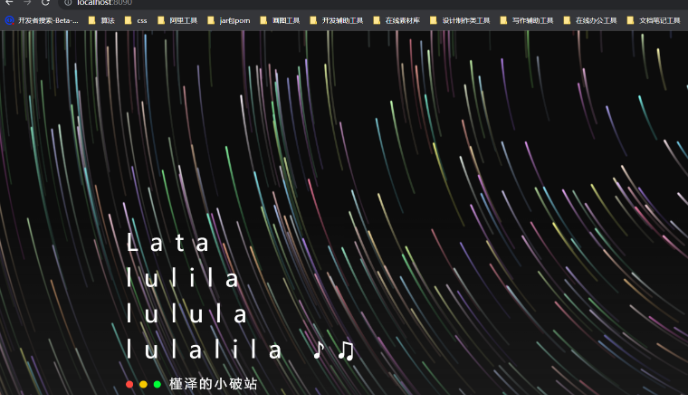Open the 开发辅助工具 bookmark folder
This screenshot has height=395, width=692.
pyautogui.click(x=337, y=20)
